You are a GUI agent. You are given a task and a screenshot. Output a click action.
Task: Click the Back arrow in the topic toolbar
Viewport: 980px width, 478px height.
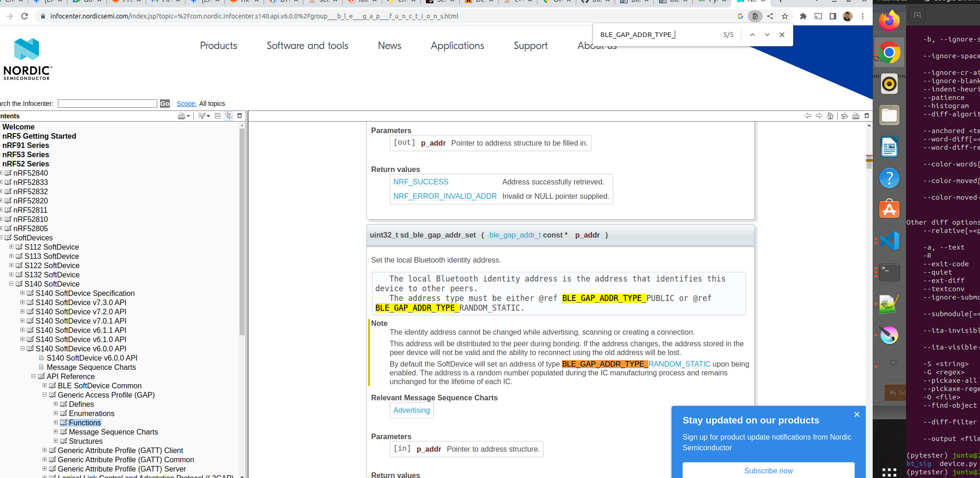click(x=808, y=116)
